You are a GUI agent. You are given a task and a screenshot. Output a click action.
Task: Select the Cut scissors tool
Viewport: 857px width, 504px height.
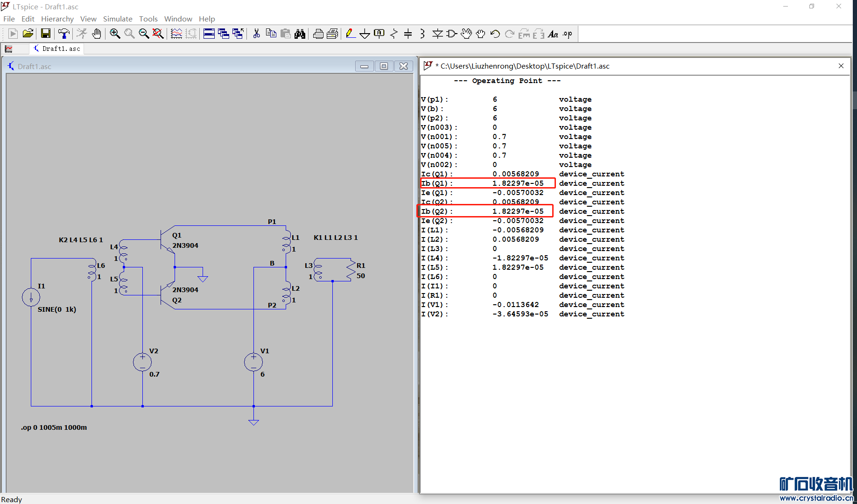(256, 34)
